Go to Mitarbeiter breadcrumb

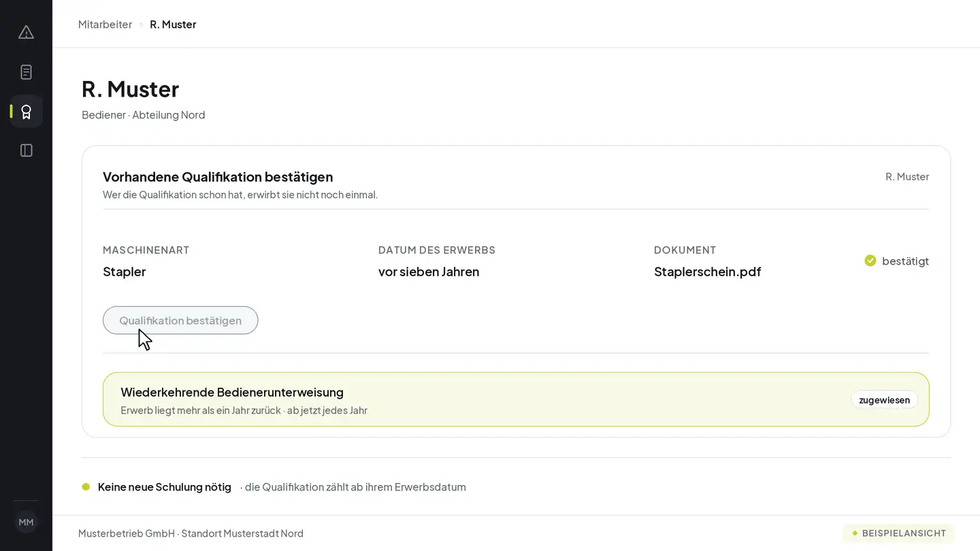[105, 24]
